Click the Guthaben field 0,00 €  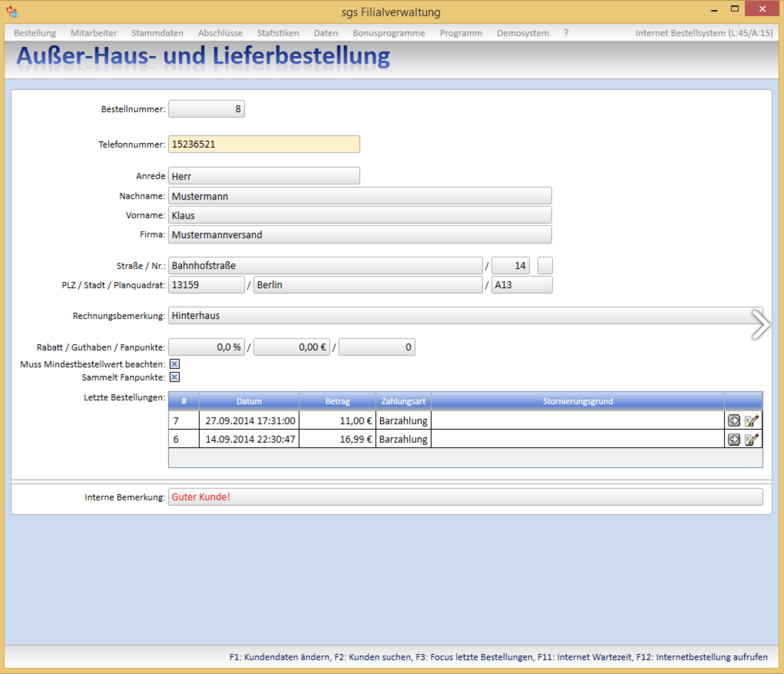292,347
